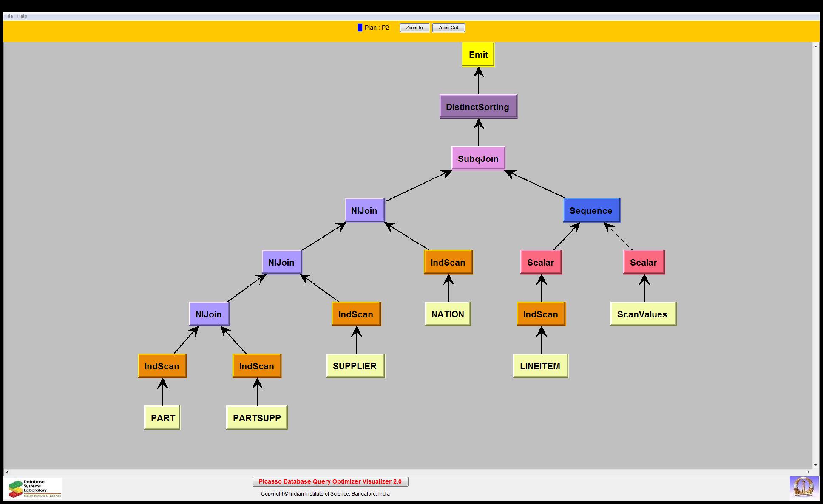Image resolution: width=823 pixels, height=504 pixels.
Task: Select the NATION table node
Action: point(448,314)
